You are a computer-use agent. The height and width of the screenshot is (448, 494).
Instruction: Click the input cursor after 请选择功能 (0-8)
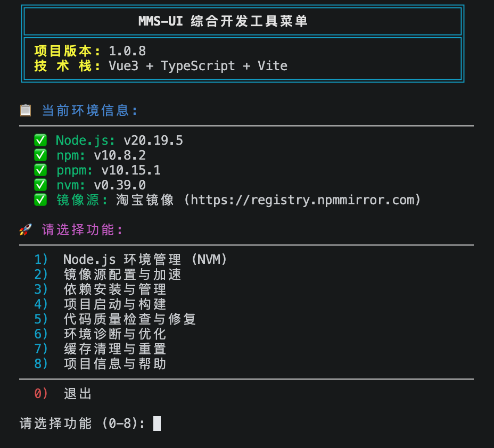click(157, 424)
